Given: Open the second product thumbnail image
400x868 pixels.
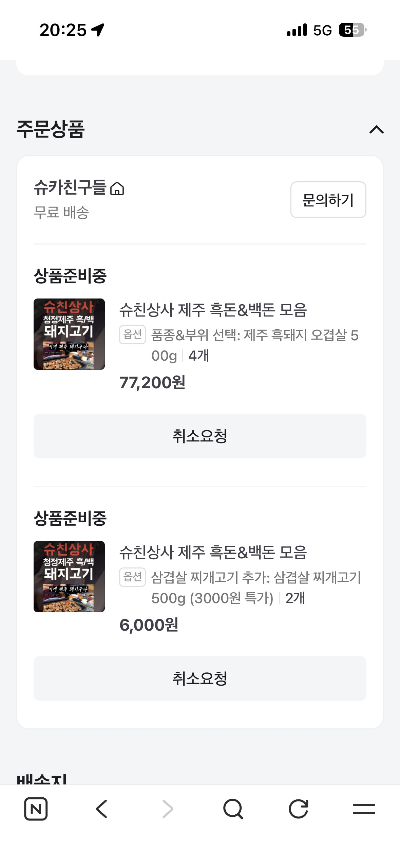Looking at the screenshot, I should coord(69,577).
